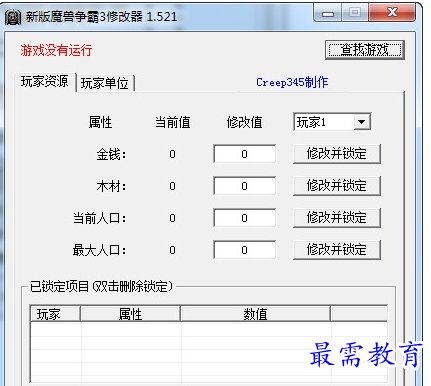Focus the 金钱 modify value field
This screenshot has height=386, width=431.
pos(244,154)
